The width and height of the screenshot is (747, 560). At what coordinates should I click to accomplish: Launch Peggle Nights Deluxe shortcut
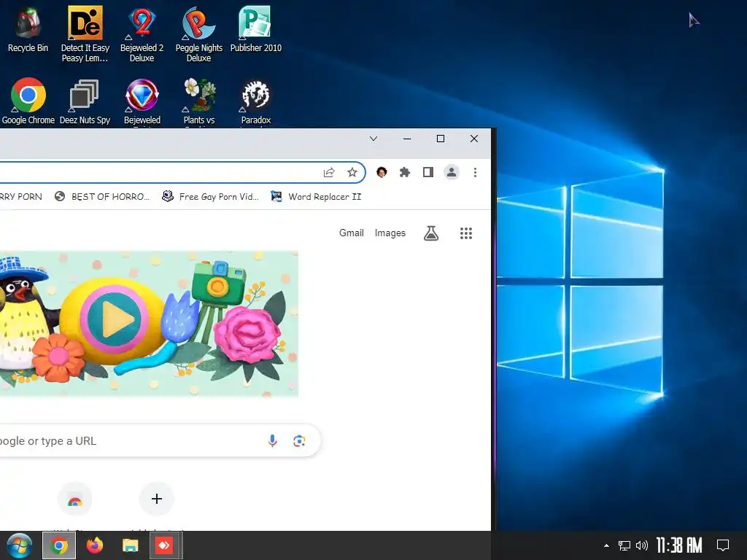(x=198, y=34)
